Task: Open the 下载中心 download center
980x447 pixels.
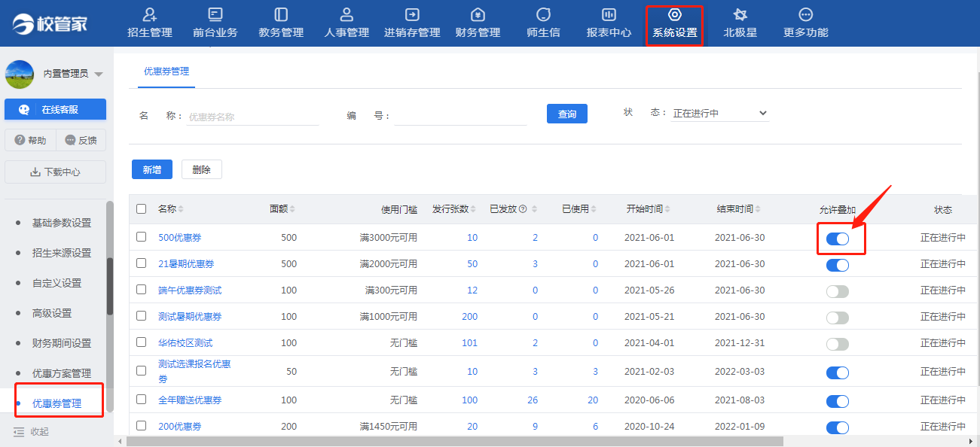Action: (55, 172)
